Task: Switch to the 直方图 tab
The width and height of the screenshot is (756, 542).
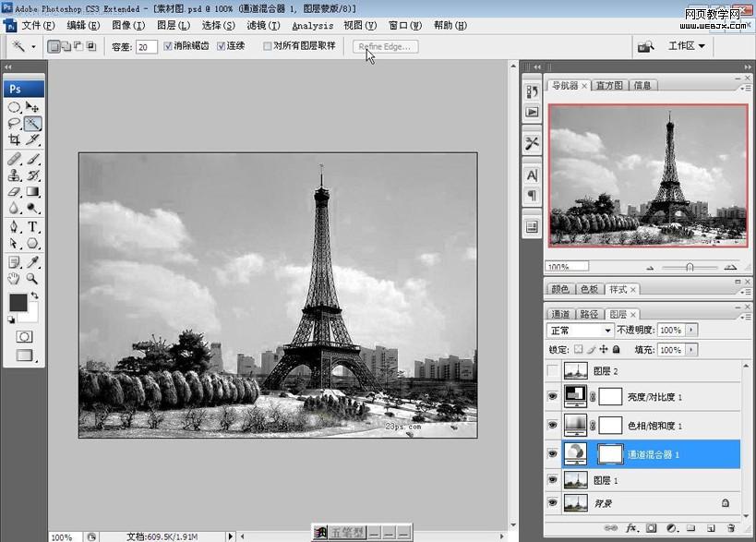Action: point(609,85)
